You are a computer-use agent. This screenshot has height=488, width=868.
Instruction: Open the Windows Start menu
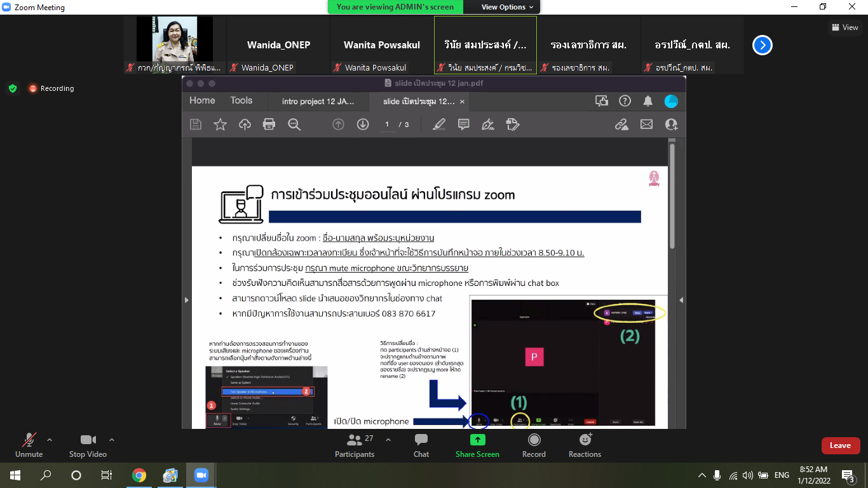point(15,475)
